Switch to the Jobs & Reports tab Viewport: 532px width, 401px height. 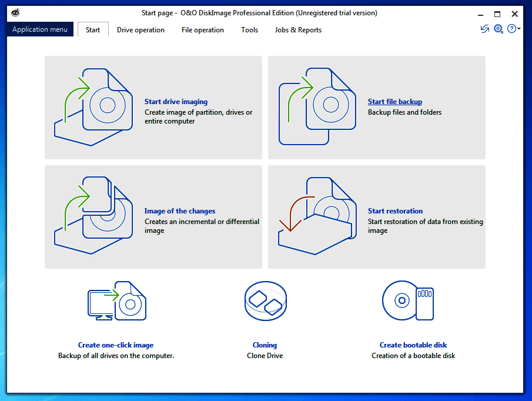coord(297,29)
